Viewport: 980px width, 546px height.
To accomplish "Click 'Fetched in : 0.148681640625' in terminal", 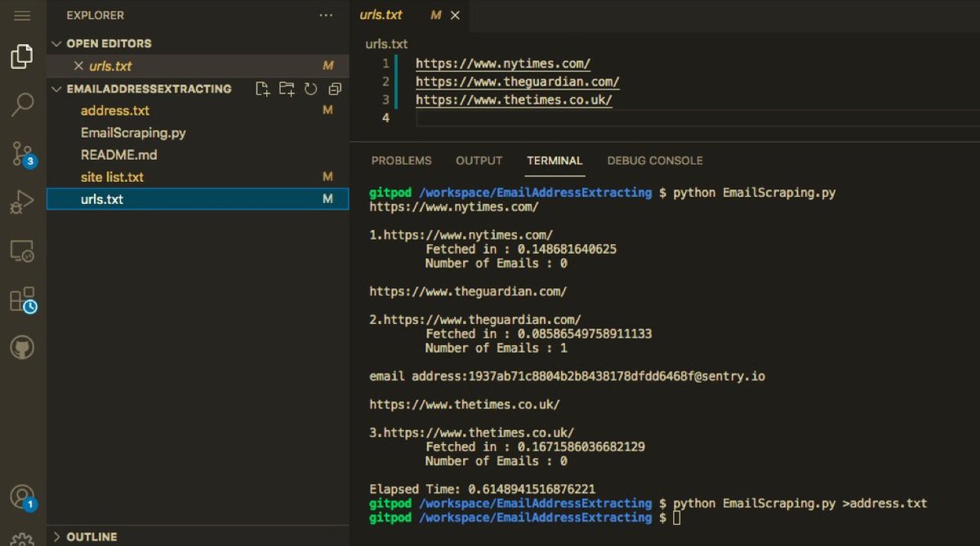I will (521, 249).
